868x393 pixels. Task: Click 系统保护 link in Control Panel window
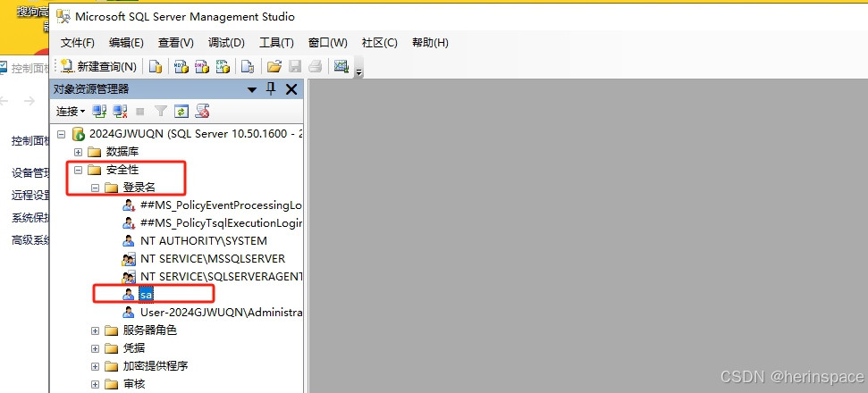[30, 218]
